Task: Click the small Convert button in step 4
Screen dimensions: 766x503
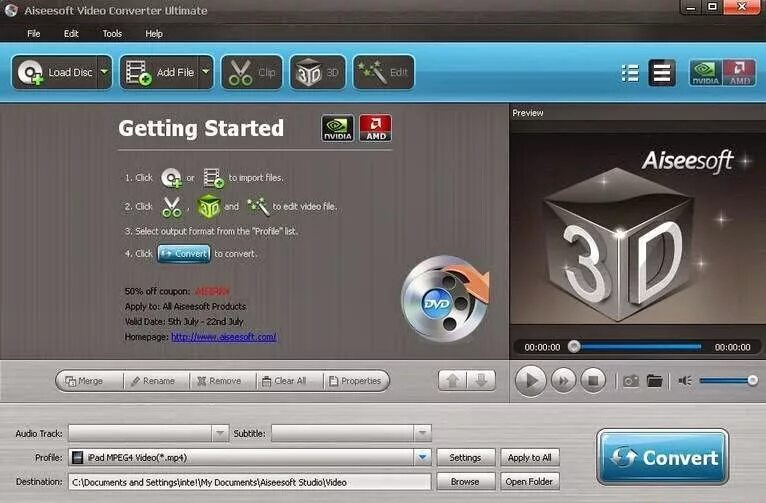Action: [184, 254]
